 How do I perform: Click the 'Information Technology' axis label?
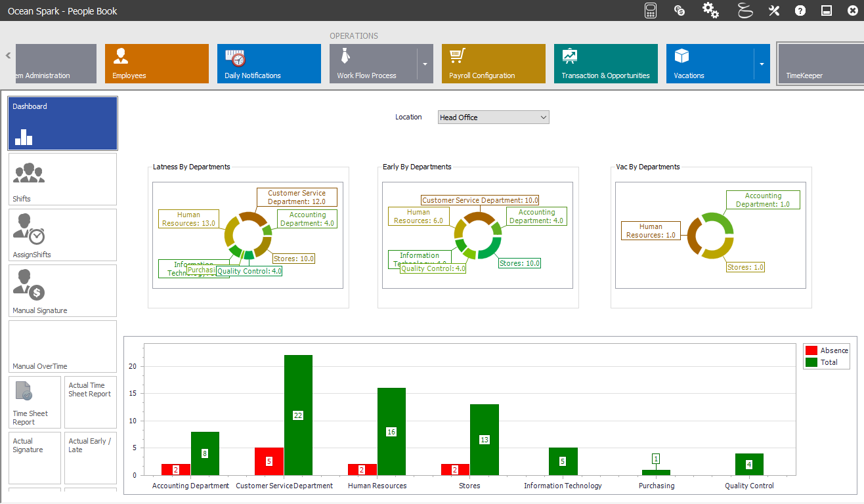point(563,486)
